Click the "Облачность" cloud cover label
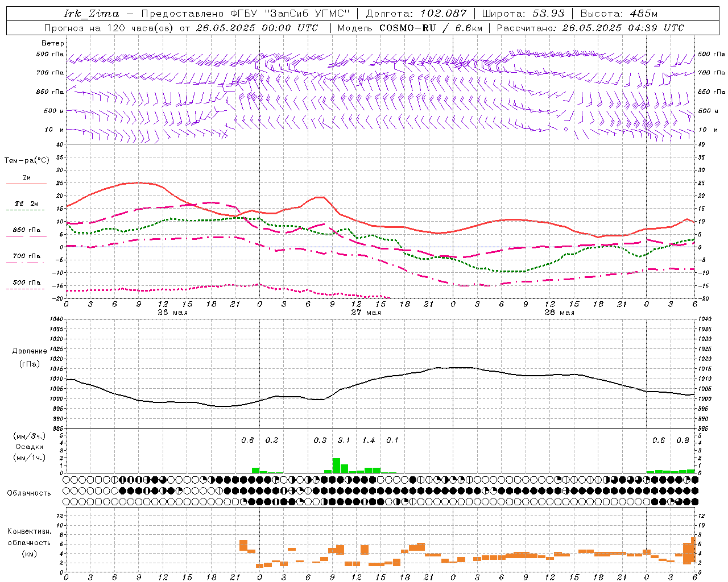The image size is (728, 582). [x=28, y=493]
